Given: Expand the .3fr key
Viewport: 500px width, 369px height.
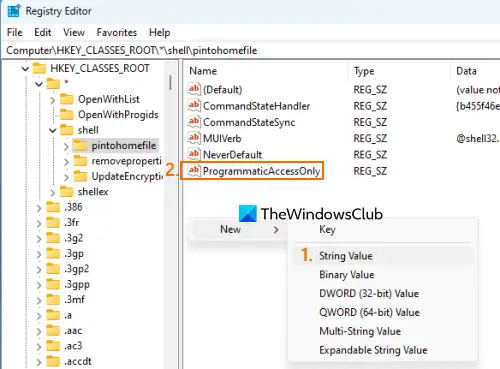Looking at the screenshot, I should [39, 223].
